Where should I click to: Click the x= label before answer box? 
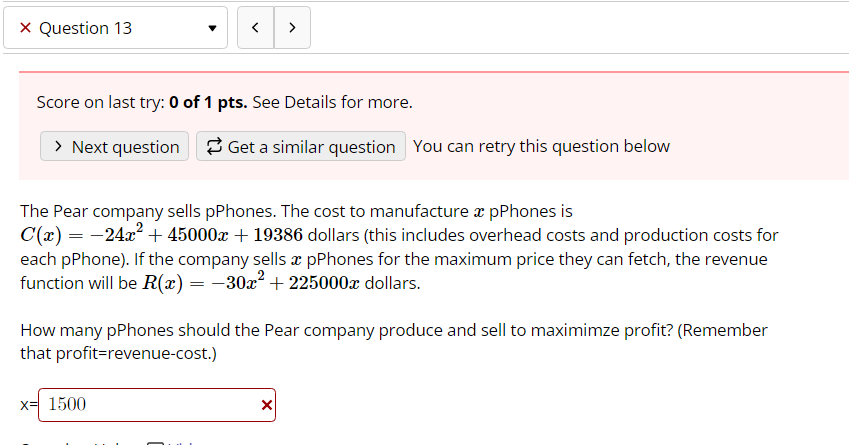[x=28, y=405]
